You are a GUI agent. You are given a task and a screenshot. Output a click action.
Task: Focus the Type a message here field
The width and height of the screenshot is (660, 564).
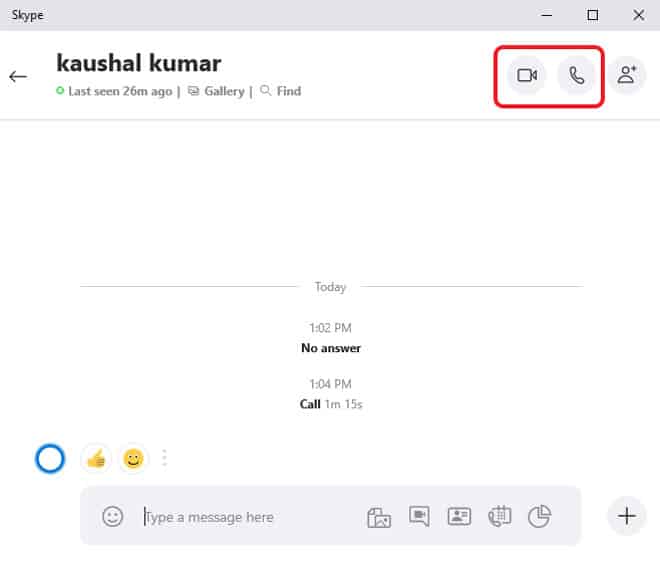tap(250, 517)
